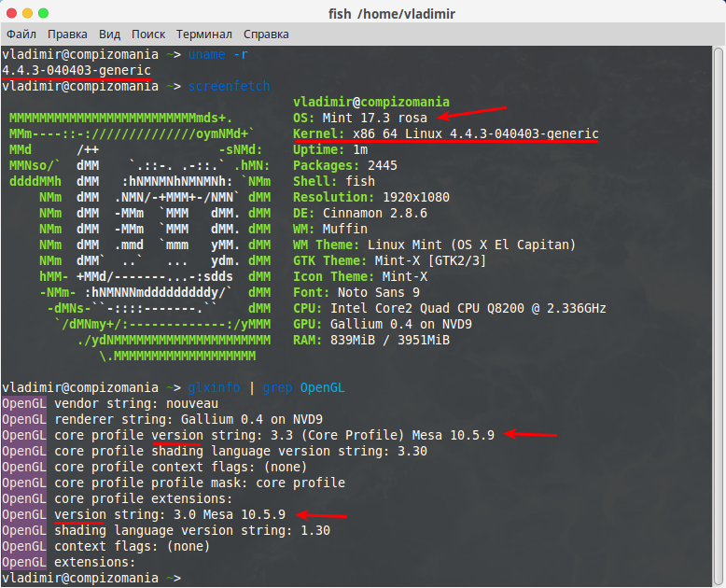The width and height of the screenshot is (726, 588).
Task: Click the 'Packages: 2445' line
Action: point(345,165)
